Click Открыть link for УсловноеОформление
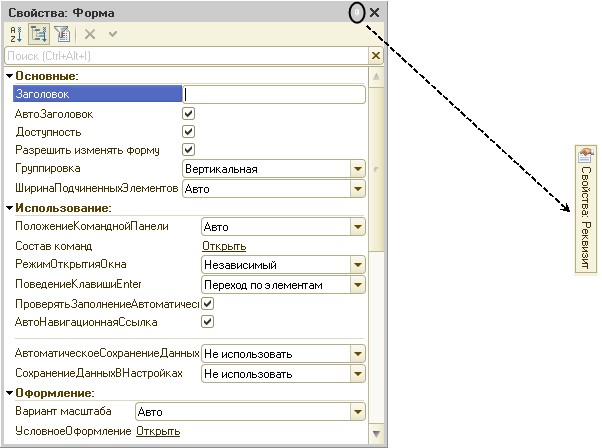Viewport: 602px width, 448px height. (158, 431)
